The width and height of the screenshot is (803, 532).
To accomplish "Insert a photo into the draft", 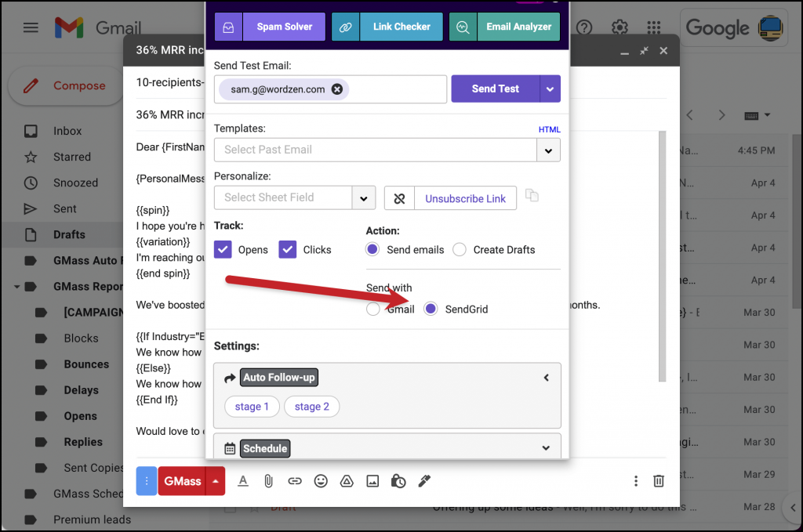I will [x=372, y=481].
